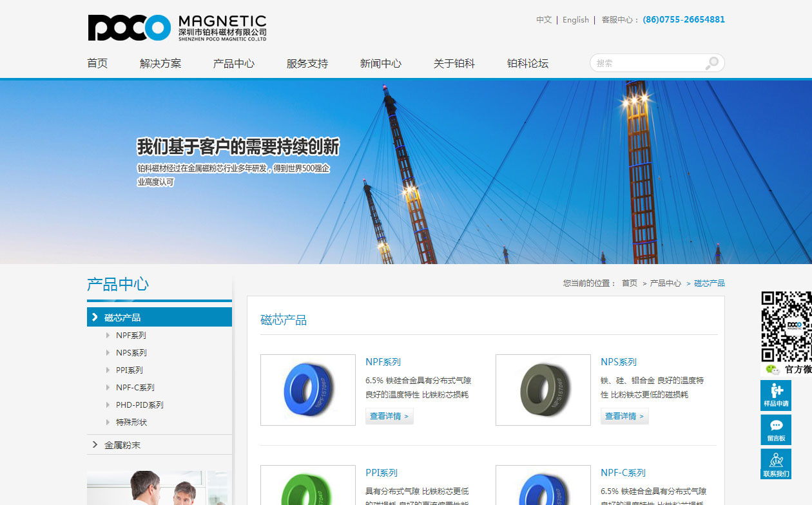Open the NPS系列 gray core thumbnail

543,390
